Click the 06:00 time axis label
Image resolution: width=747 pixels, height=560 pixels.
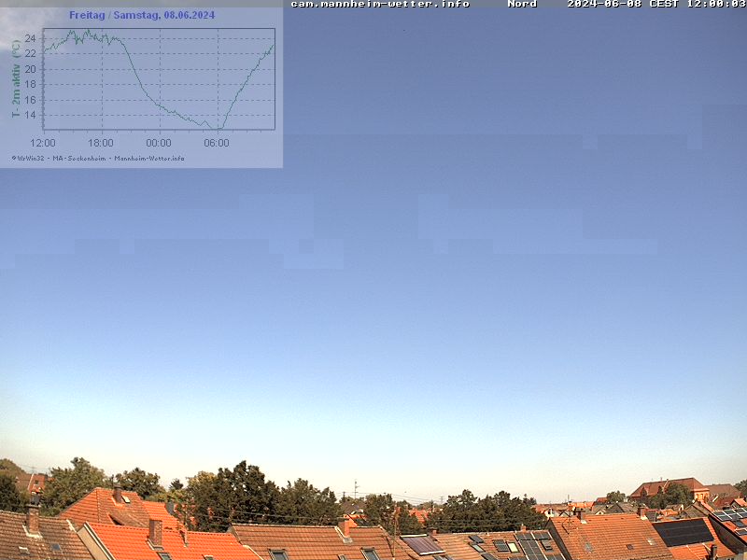217,143
